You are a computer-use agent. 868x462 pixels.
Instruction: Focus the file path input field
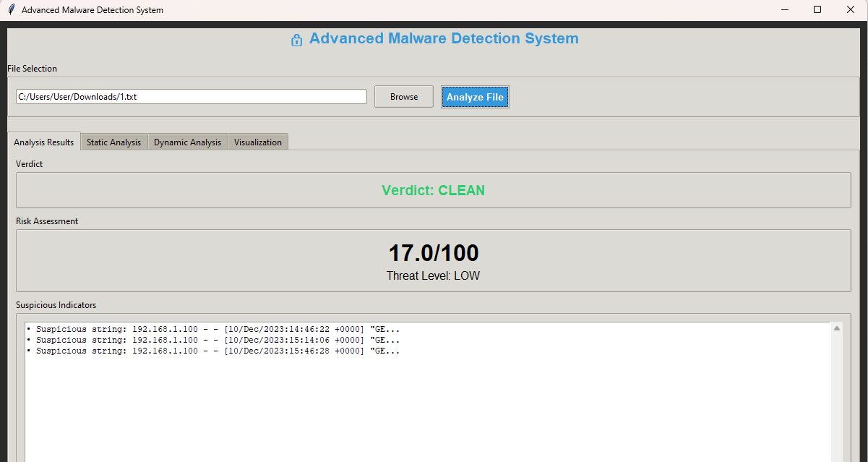point(192,97)
